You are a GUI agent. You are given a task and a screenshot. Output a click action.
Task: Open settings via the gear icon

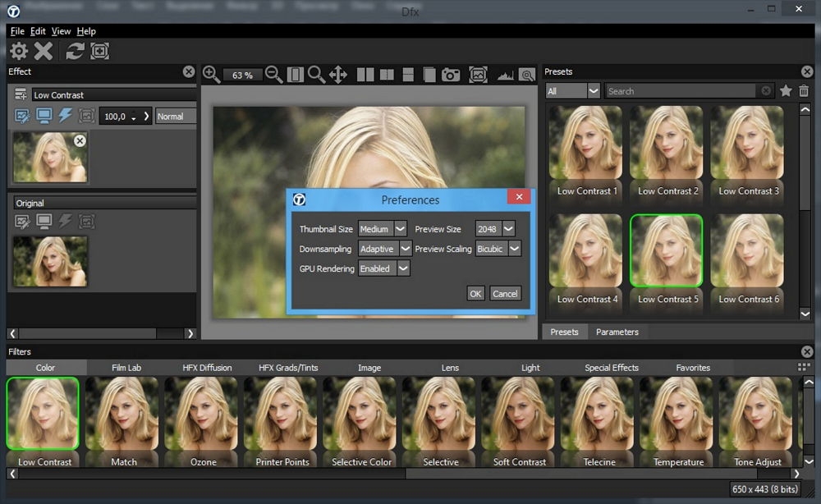(x=19, y=51)
